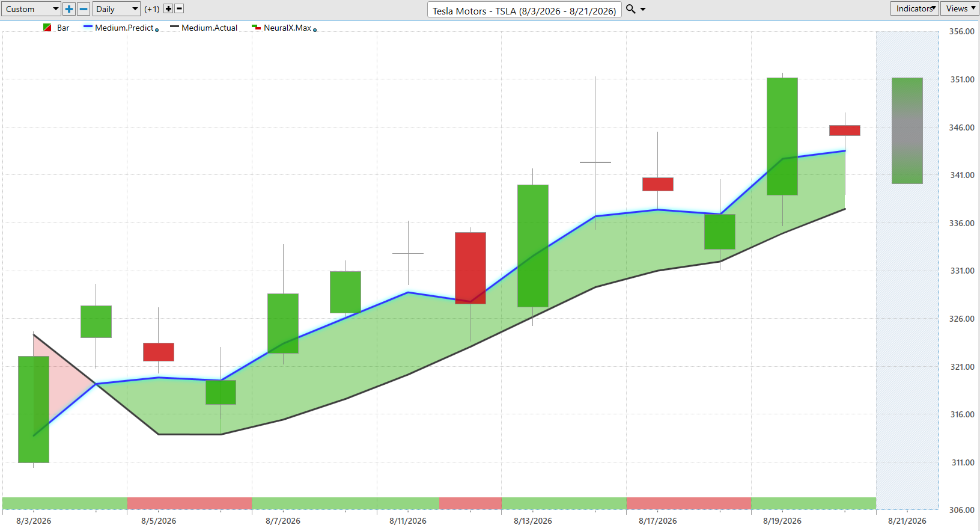Click the 341.00 price axis label

click(962, 175)
